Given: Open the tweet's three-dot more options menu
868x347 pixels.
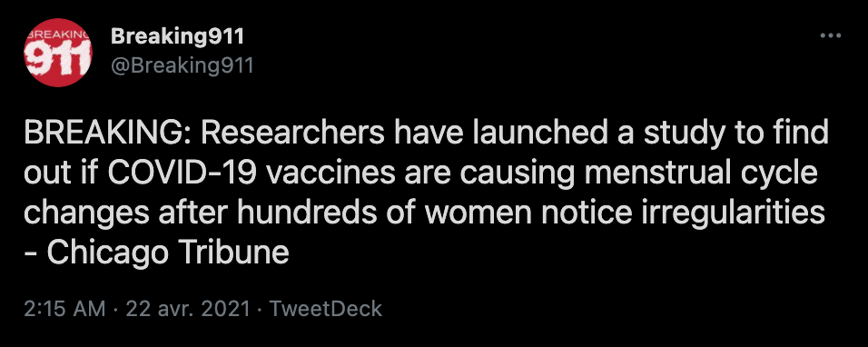Looking at the screenshot, I should pos(830,36).
